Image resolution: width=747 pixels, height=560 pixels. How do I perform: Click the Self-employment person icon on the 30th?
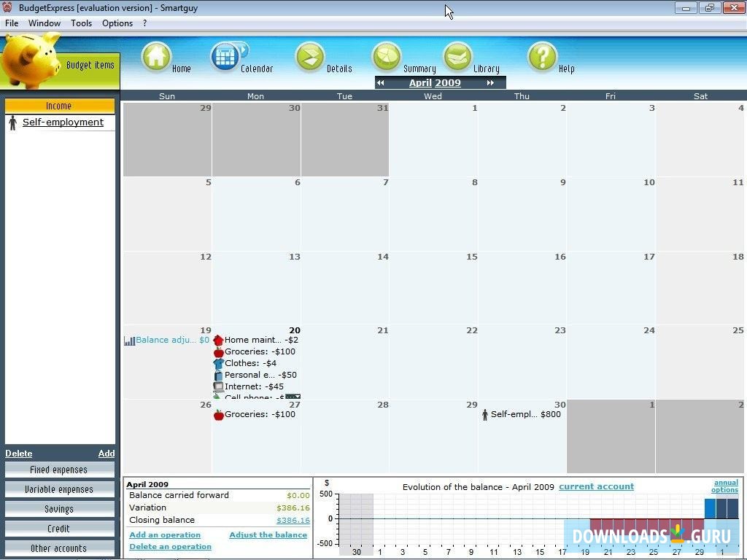click(x=485, y=415)
